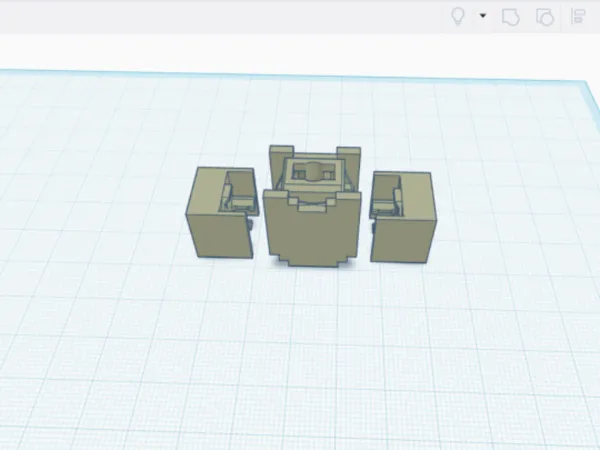Click the Ungroup shapes icon
Image resolution: width=600 pixels, height=450 pixels.
pyautogui.click(x=545, y=17)
